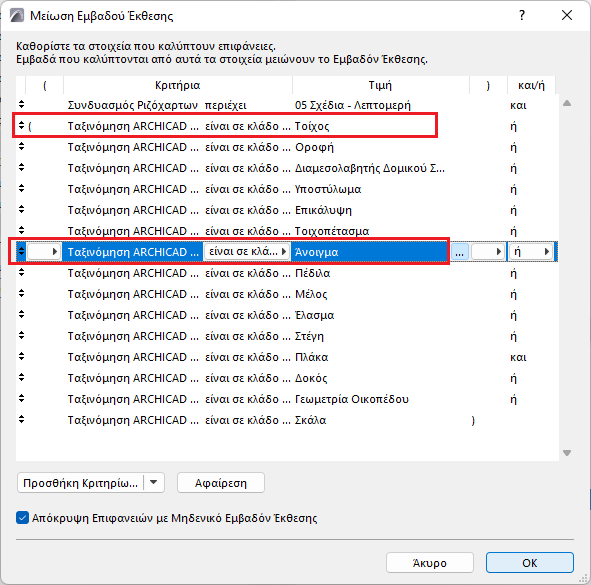This screenshot has height=585, width=591.
Task: Select the 05 Σχέδια - Λεπτομερή value cell
Action: coord(353,105)
